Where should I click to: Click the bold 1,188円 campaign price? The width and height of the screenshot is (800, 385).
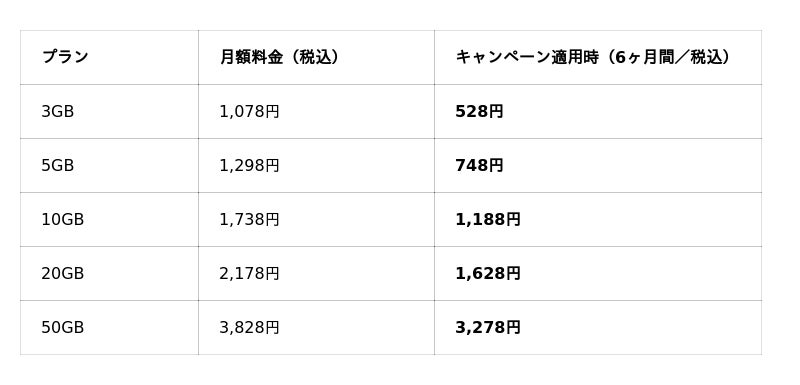(488, 219)
